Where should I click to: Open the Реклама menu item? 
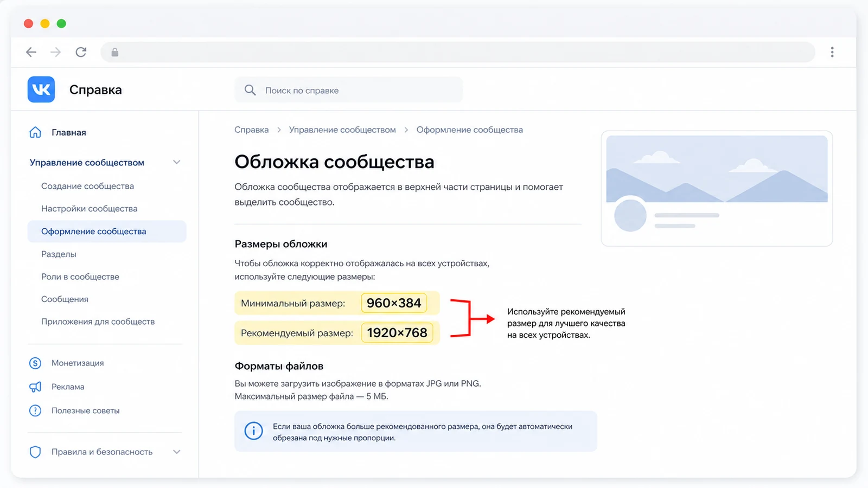[x=68, y=387]
